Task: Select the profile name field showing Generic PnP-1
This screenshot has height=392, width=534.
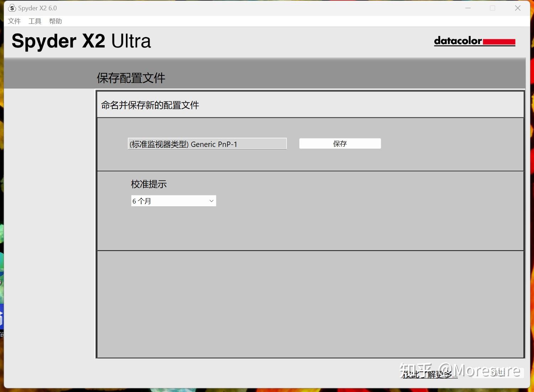Action: coord(207,144)
